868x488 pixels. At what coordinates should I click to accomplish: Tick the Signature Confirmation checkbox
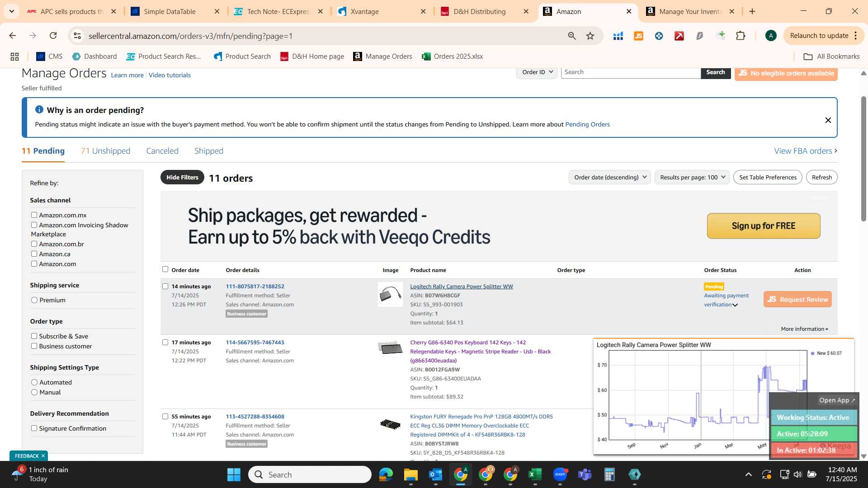click(34, 428)
